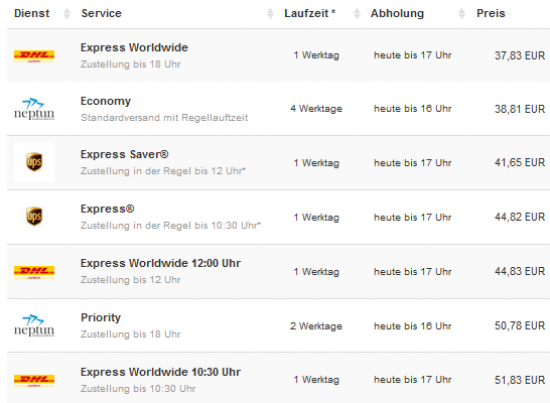This screenshot has height=403, width=550.
Task: Select the Express Worldwide 12:00 Uhr title
Action: pos(160,263)
